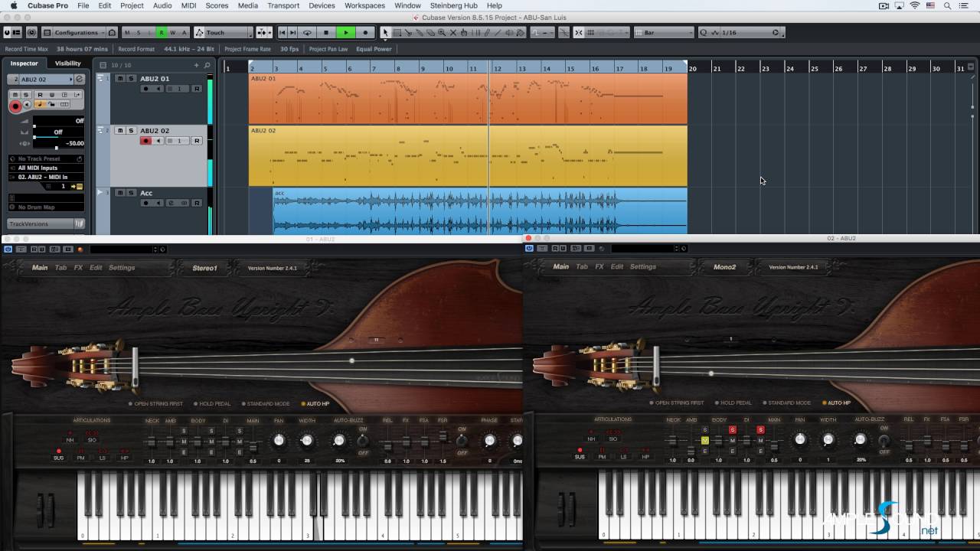Toggle the Cycle loop button
This screenshot has width=980, height=551.
pyautogui.click(x=307, y=33)
